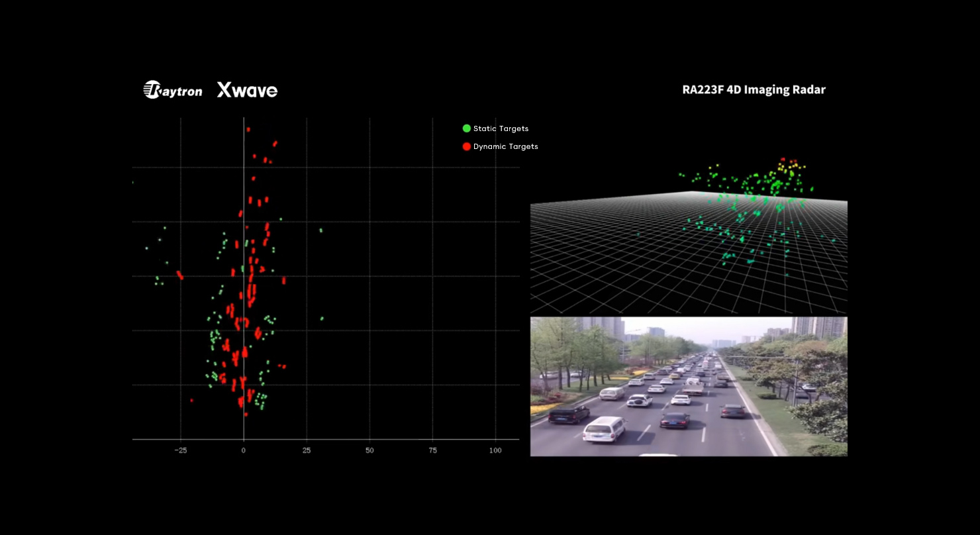Click the Xwave logo

[x=247, y=90]
